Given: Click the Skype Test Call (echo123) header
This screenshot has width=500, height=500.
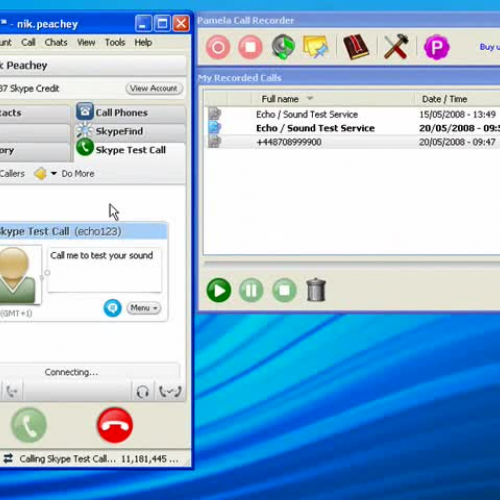Looking at the screenshot, I should click(x=83, y=231).
